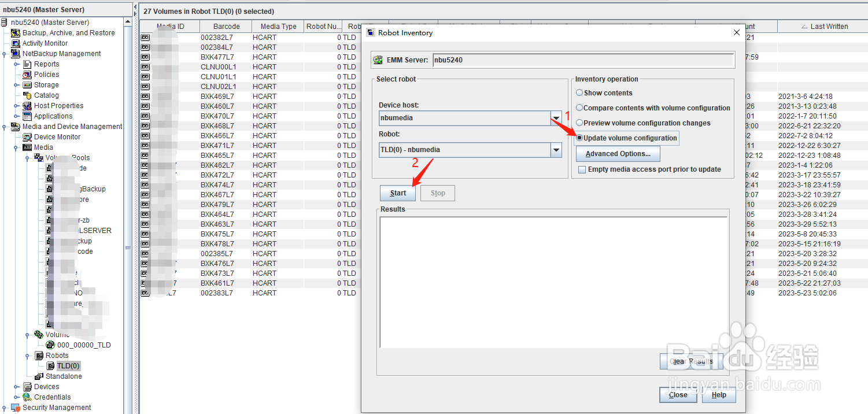Click the Credentials icon
Image resolution: width=868 pixels, height=414 pixels.
pyautogui.click(x=27, y=397)
